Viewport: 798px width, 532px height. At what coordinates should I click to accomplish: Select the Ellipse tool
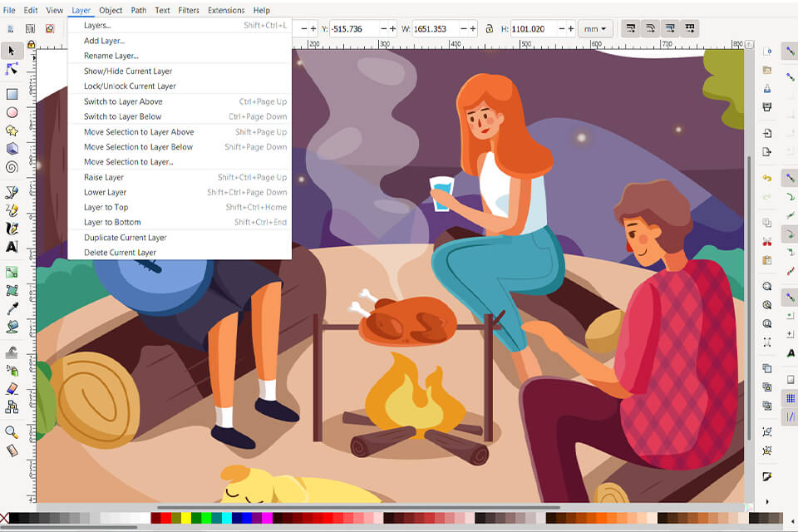coord(12,112)
